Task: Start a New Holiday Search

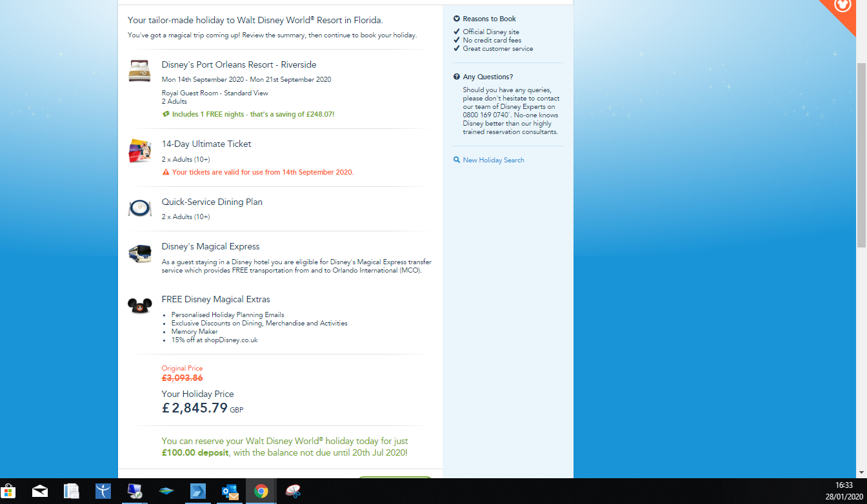Action: pos(493,160)
